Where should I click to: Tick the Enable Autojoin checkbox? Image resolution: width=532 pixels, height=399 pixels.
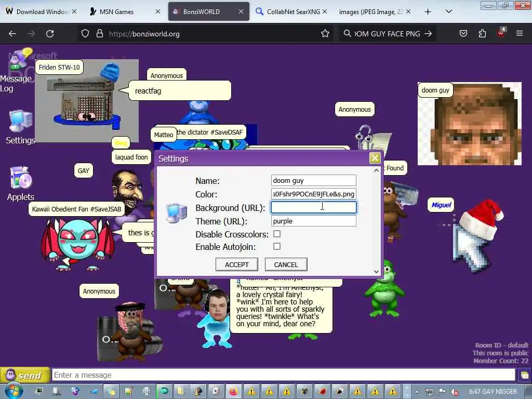(277, 246)
